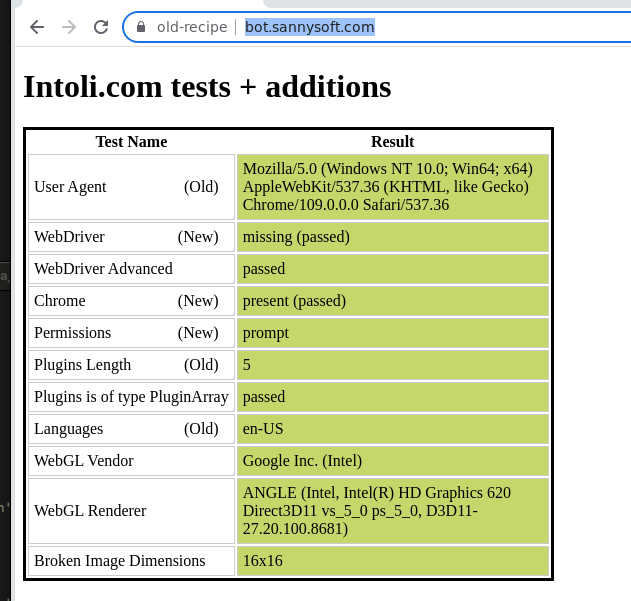The width and height of the screenshot is (631, 601).
Task: Click the missing (passed) result cell
Action: 393,237
